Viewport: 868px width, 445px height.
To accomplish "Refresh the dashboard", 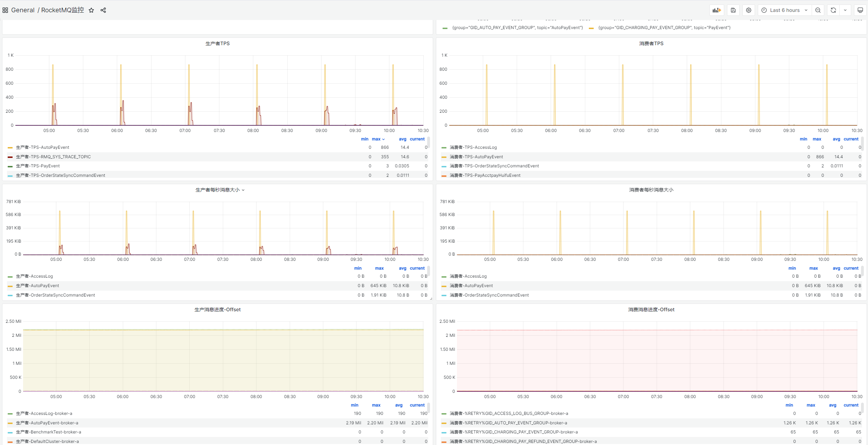I will point(833,10).
